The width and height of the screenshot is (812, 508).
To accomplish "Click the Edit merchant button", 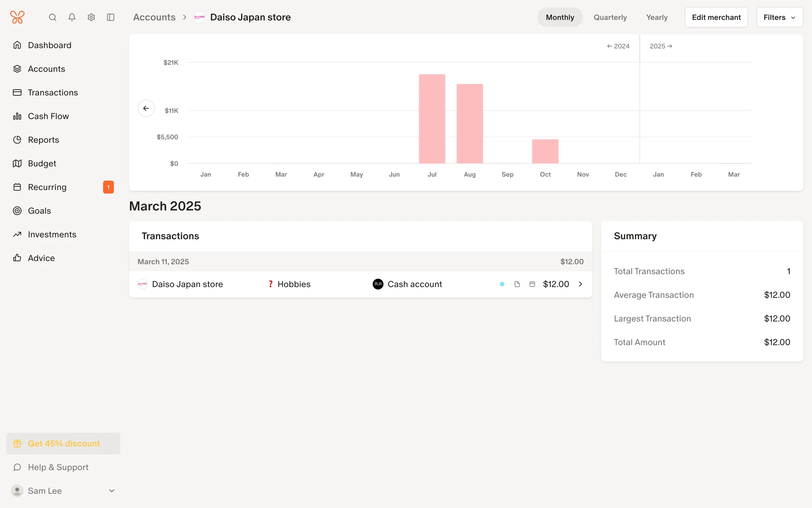I will (716, 17).
